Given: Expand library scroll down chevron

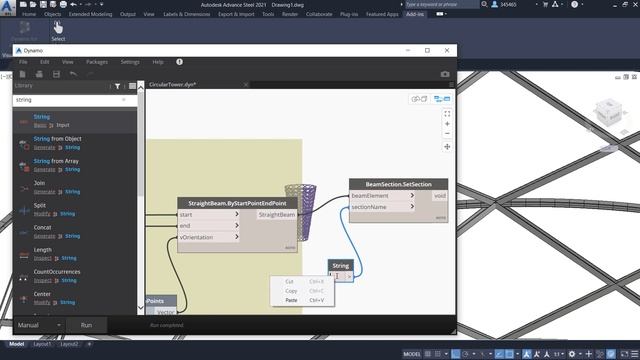Looking at the screenshot, I should pos(141,308).
